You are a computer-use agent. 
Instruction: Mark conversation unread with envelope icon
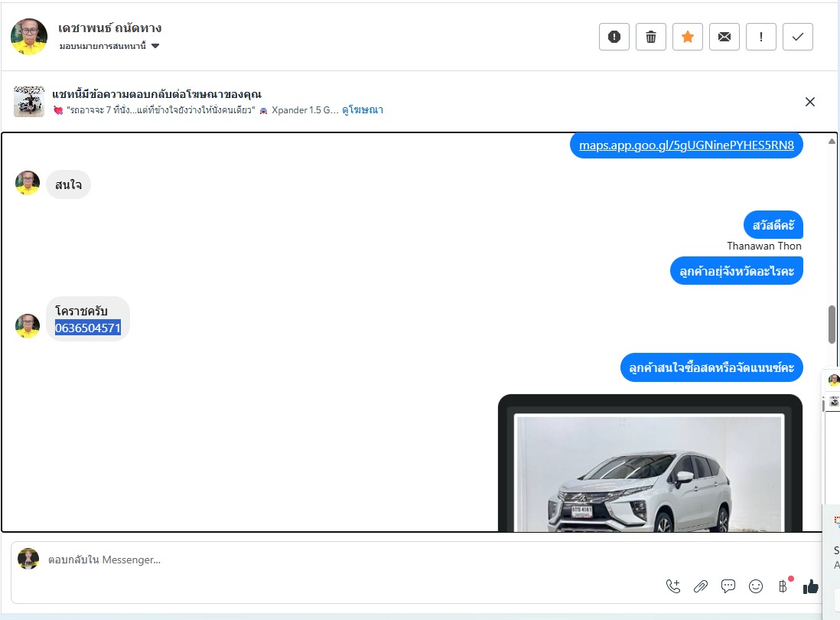click(724, 37)
